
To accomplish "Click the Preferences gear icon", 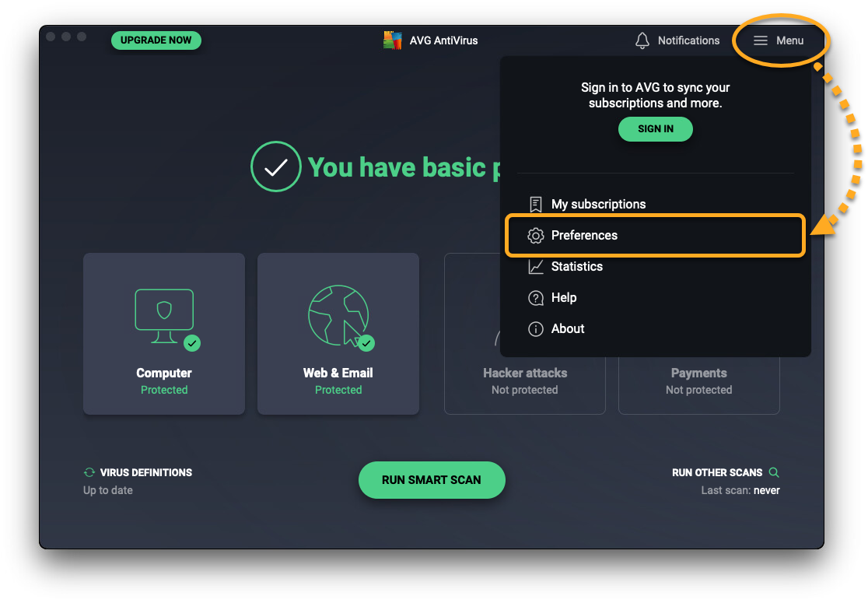I will click(x=535, y=236).
